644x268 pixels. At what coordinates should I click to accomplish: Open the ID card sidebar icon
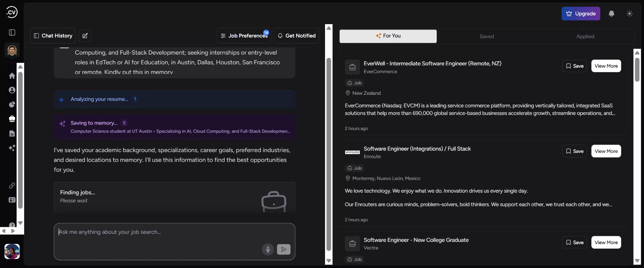point(12,200)
